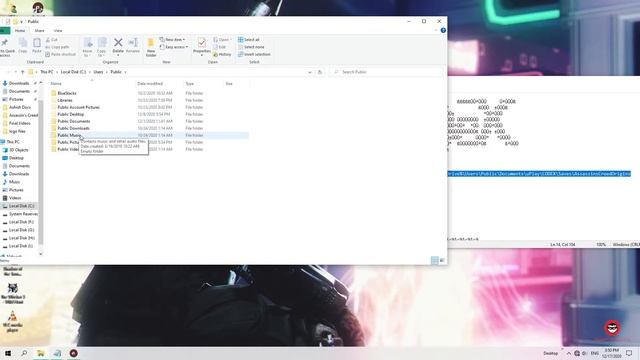Go up one level with Up arrow

22,72
